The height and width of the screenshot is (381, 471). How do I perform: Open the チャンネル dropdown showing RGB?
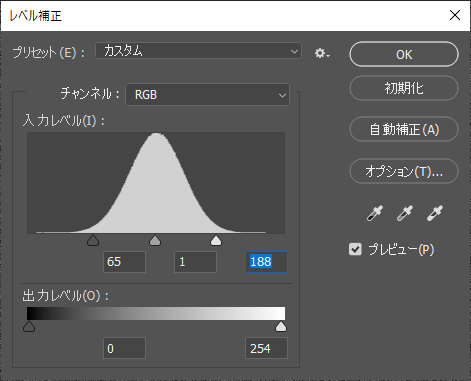click(x=207, y=95)
